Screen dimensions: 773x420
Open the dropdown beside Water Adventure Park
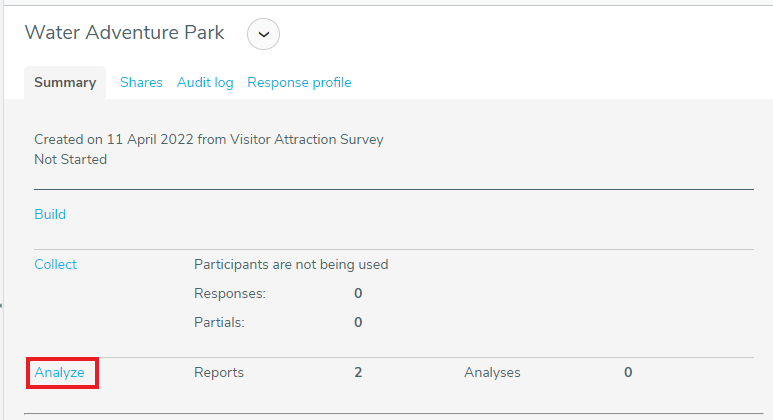tap(263, 34)
